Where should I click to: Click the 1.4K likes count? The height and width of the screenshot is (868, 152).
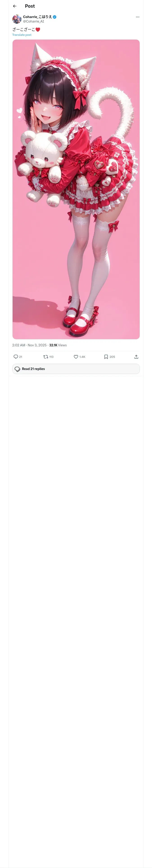(x=82, y=357)
